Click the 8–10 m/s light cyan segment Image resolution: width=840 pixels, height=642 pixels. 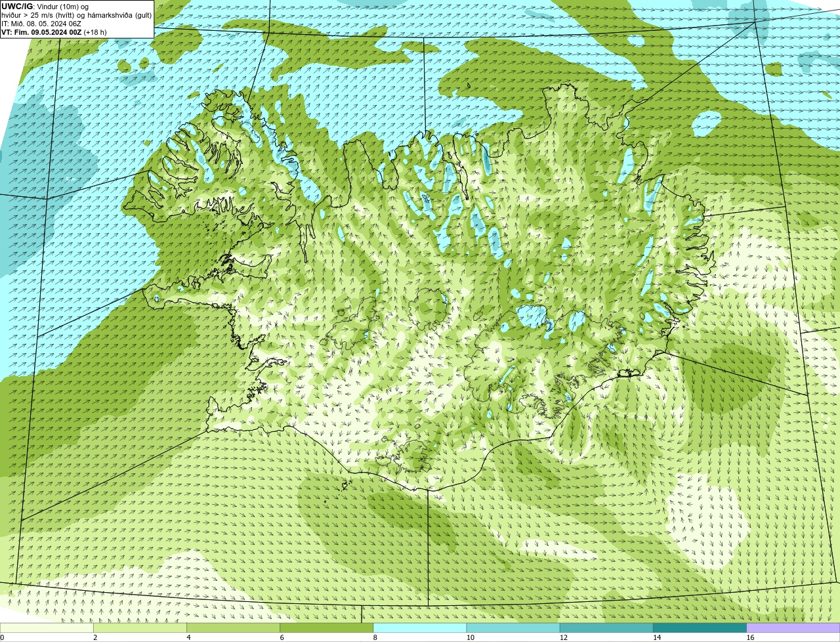pyautogui.click(x=420, y=628)
